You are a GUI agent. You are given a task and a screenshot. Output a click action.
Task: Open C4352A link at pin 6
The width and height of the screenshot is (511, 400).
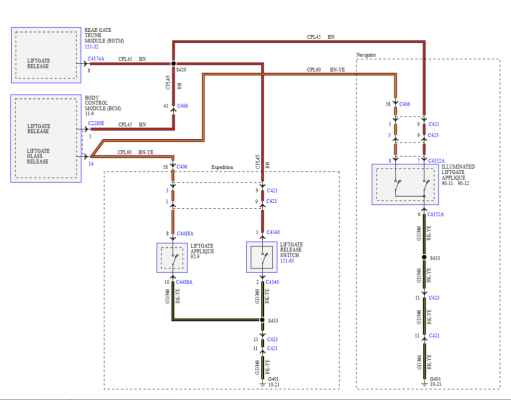coord(435,214)
